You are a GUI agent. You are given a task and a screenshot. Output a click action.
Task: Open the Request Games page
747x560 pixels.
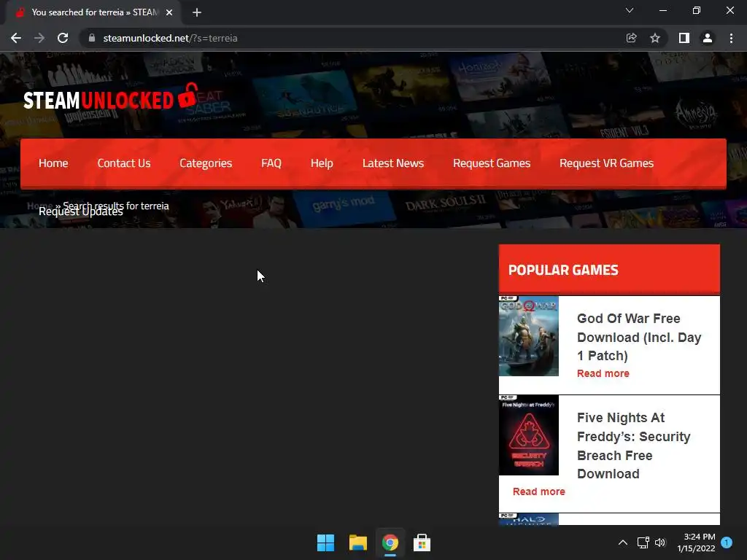(x=492, y=163)
